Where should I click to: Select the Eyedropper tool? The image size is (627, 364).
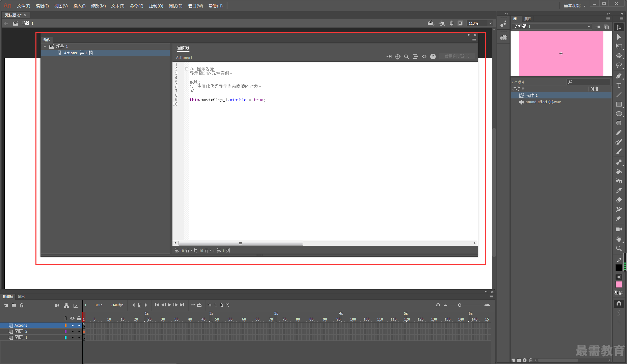pos(619,190)
